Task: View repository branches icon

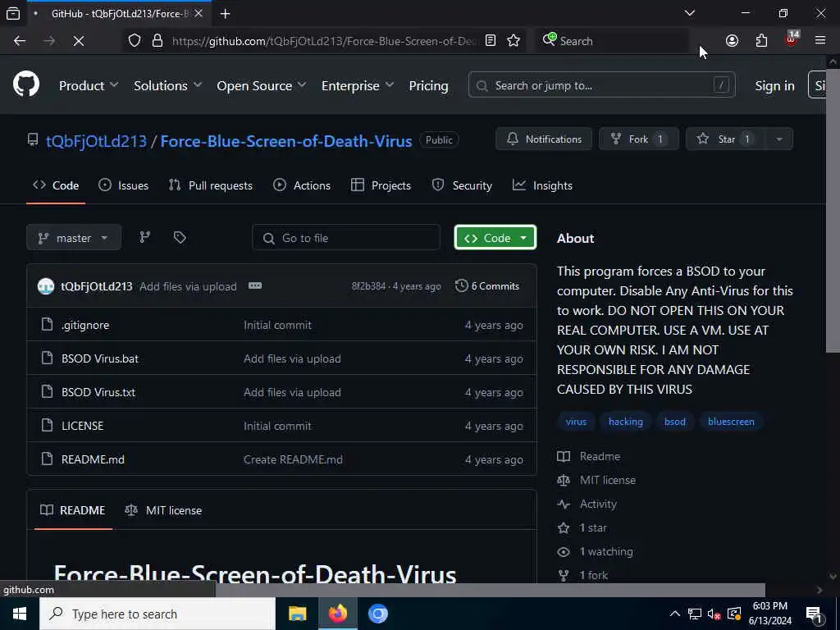Action: tap(144, 237)
